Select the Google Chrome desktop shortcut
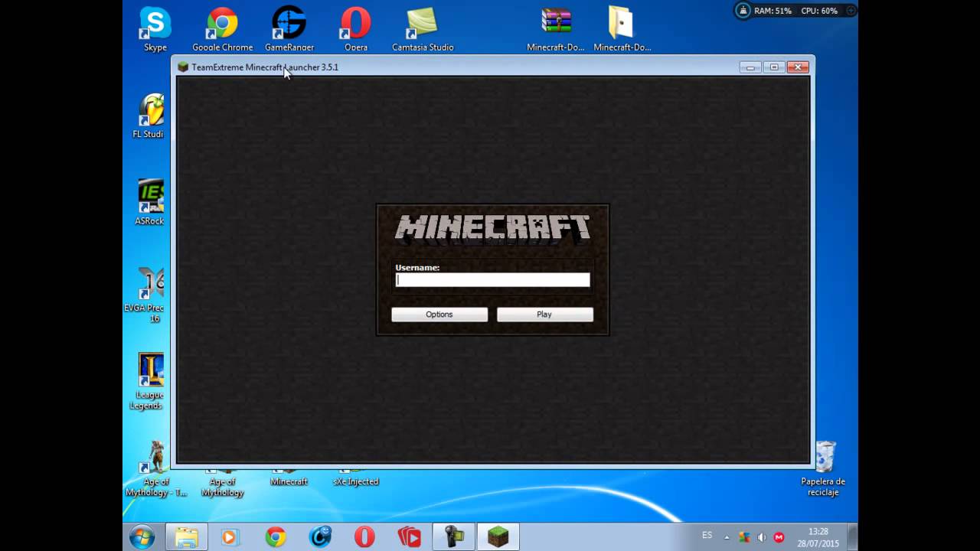980x551 pixels. [x=222, y=30]
